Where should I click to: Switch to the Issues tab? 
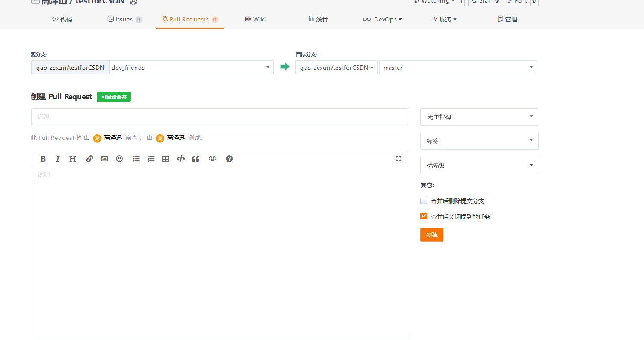124,19
